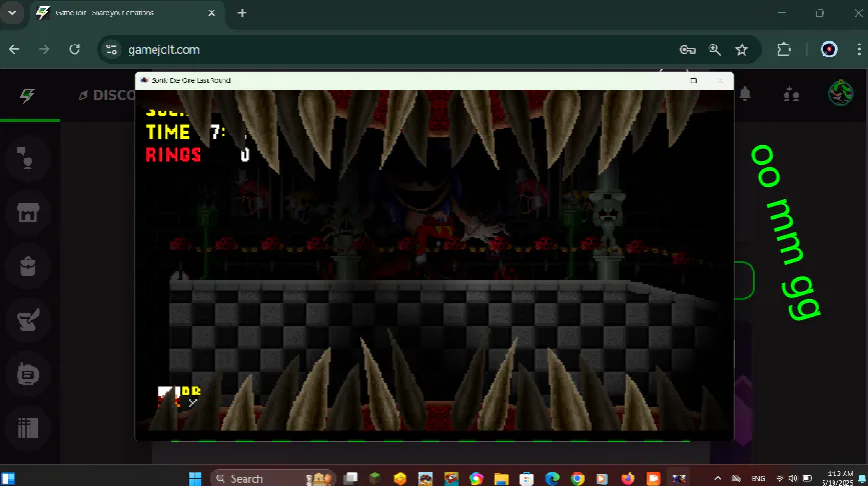Open the zoom magnifier icon in the address bar

coord(715,50)
